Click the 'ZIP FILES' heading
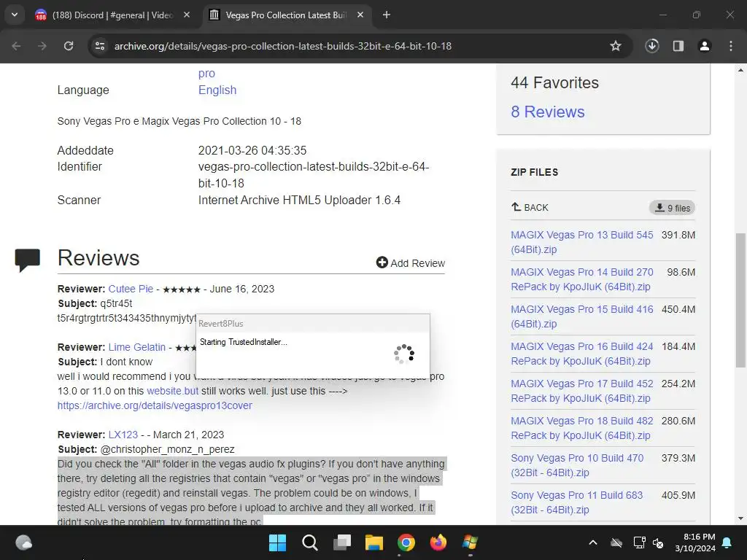 click(535, 172)
